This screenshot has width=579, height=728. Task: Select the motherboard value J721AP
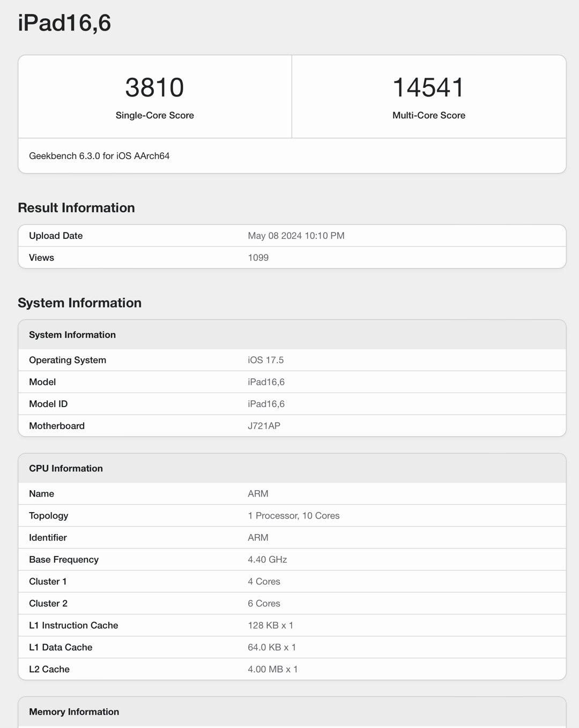[264, 426]
